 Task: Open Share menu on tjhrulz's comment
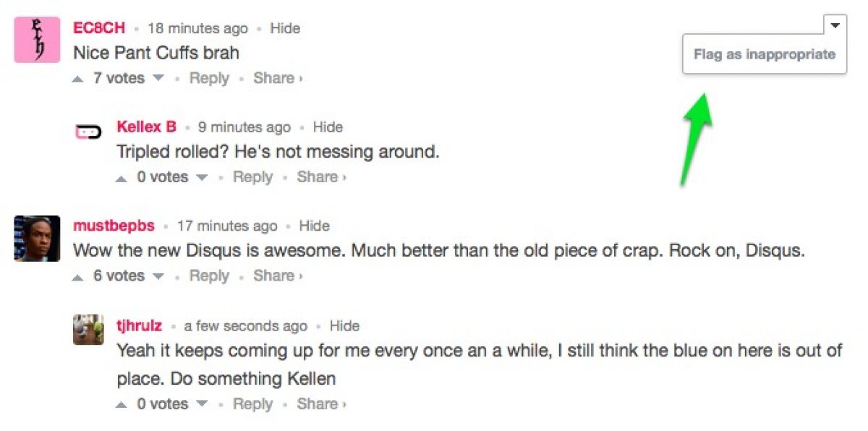(x=321, y=404)
